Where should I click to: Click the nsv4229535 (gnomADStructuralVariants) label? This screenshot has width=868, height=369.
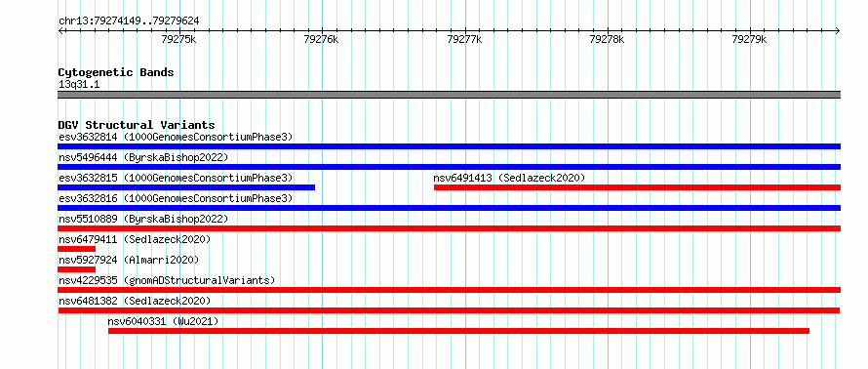coord(167,280)
